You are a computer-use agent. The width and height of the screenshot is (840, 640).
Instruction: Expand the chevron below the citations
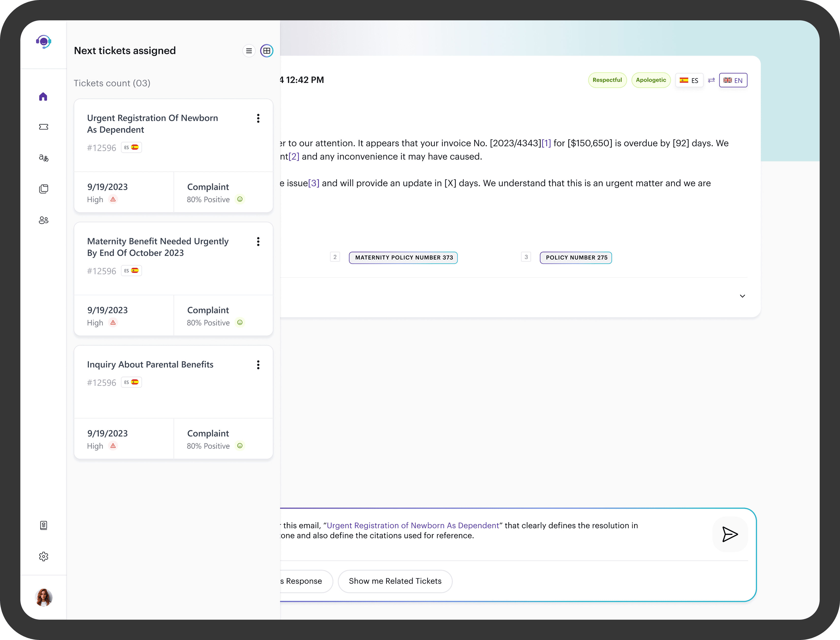pyautogui.click(x=742, y=296)
